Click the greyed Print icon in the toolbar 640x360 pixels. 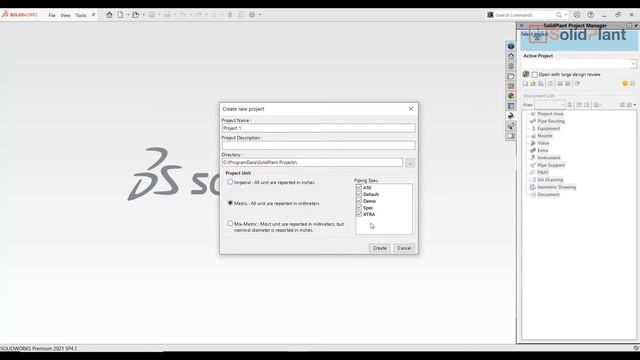point(167,15)
